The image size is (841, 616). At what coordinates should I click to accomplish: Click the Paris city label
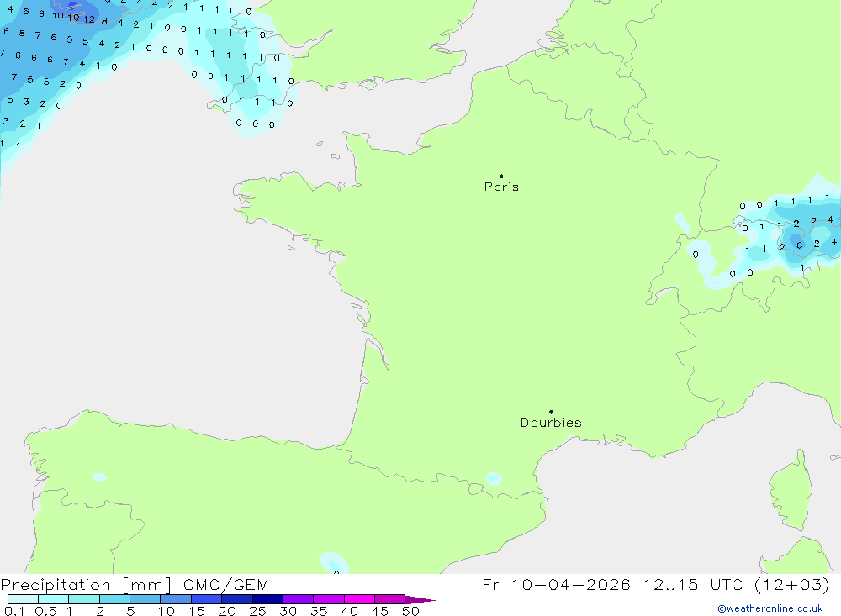pyautogui.click(x=501, y=187)
